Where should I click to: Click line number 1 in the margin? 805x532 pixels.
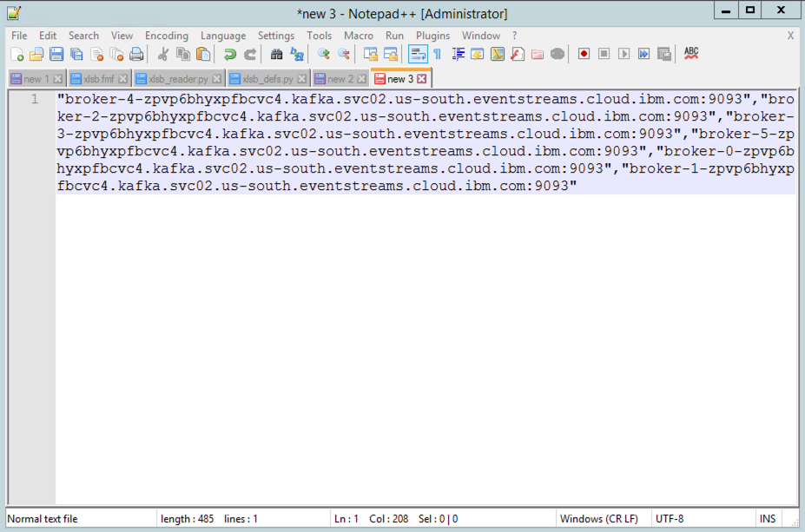coord(35,98)
